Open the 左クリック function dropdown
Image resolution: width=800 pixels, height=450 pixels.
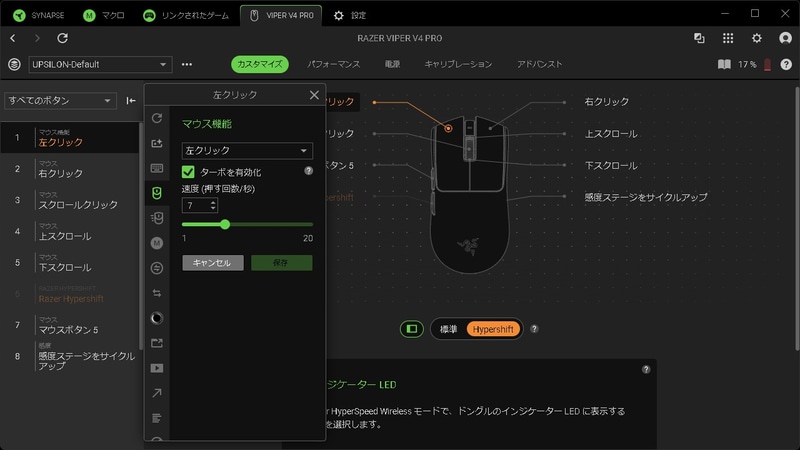pyautogui.click(x=247, y=151)
